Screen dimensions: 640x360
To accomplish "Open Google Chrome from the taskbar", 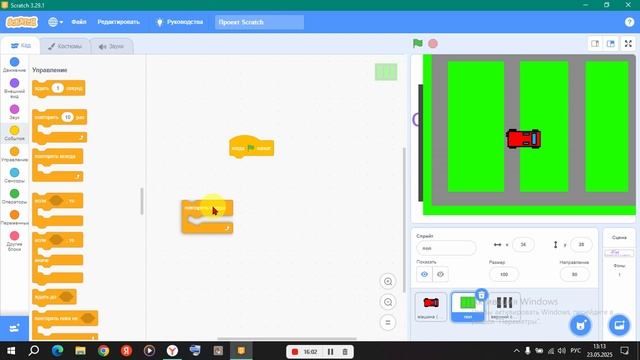I will tap(103, 351).
